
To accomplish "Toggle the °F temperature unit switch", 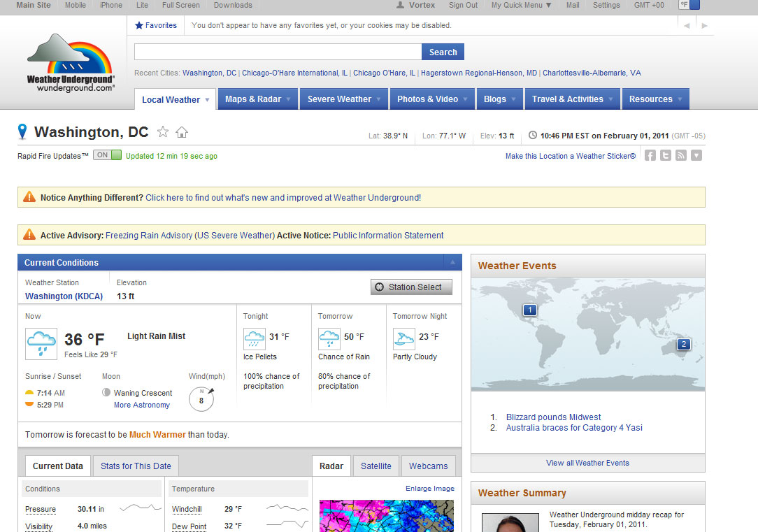I will 689,5.
